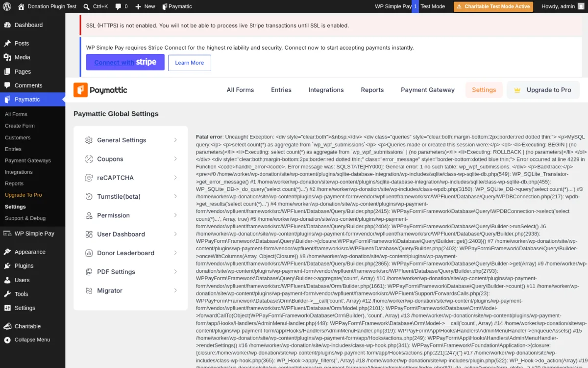Click the Media icon in sidebar
The image size is (588, 368).
[x=7, y=57]
